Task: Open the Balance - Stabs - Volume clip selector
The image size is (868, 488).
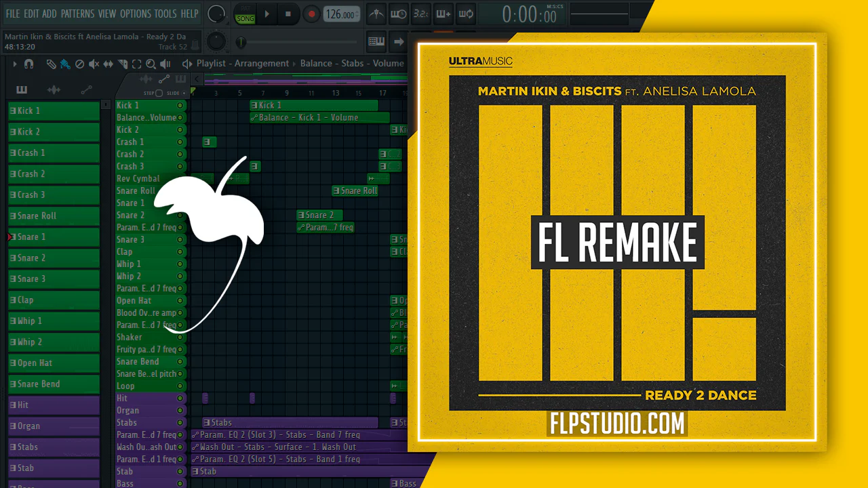Action: [x=352, y=64]
